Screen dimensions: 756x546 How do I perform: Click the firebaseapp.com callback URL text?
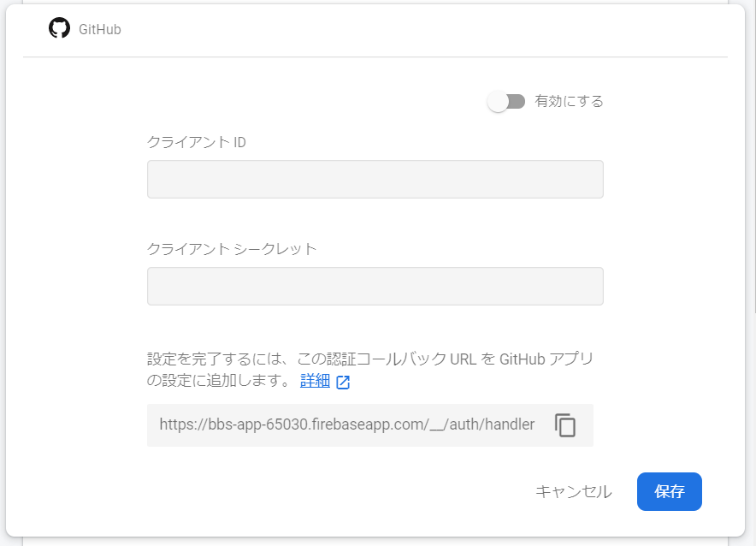(346, 424)
